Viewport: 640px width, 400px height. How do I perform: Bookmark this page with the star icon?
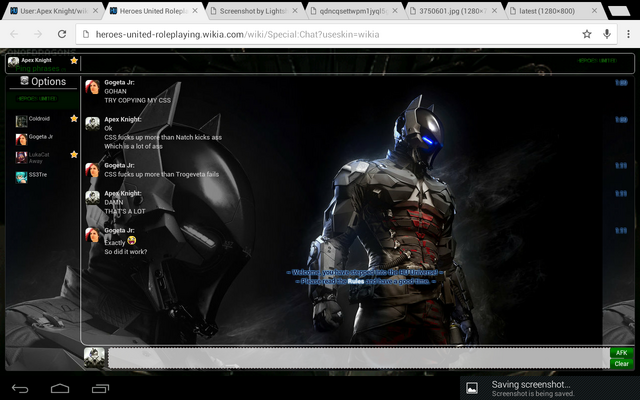coord(587,34)
